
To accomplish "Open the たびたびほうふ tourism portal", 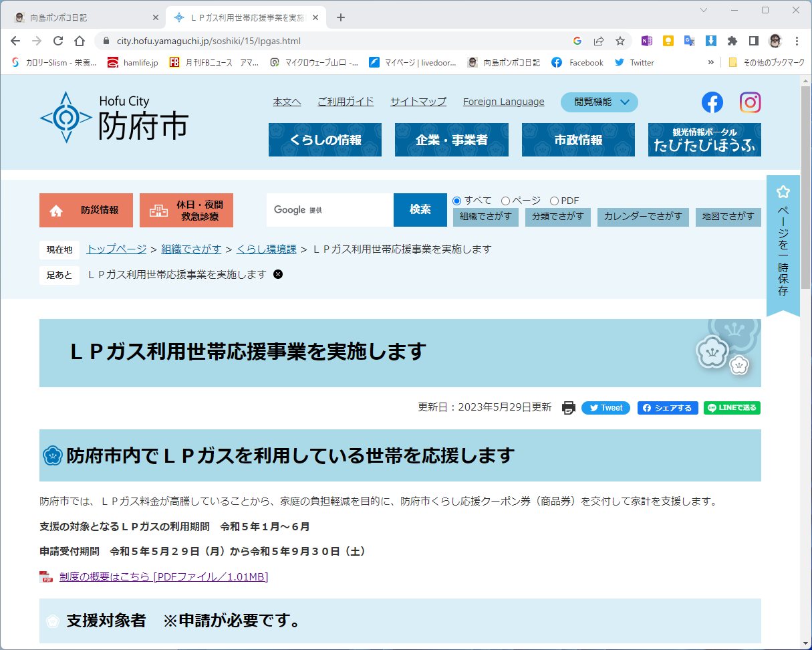I will [704, 140].
